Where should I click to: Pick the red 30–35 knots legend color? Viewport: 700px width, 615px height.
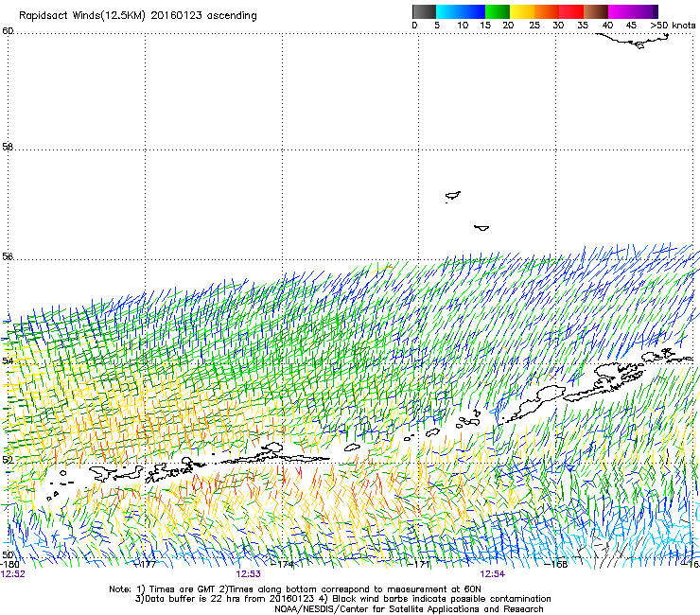click(x=571, y=11)
